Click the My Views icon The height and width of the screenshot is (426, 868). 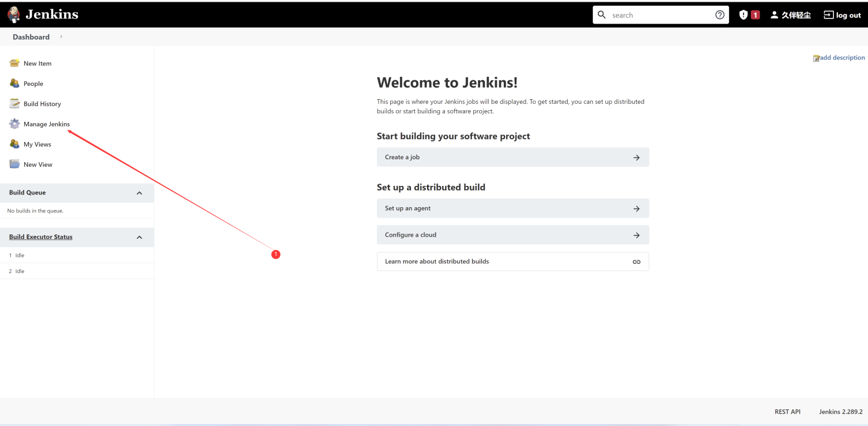(x=14, y=144)
